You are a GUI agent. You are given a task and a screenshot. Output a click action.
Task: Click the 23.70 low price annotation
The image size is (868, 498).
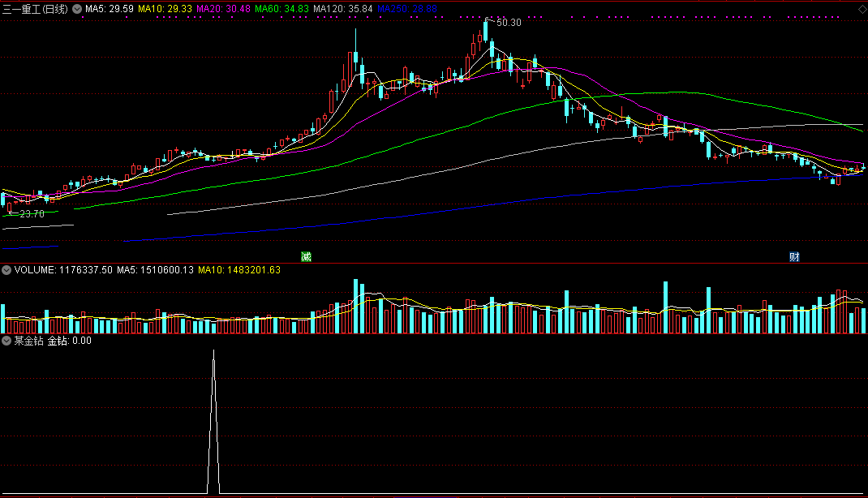click(x=32, y=214)
